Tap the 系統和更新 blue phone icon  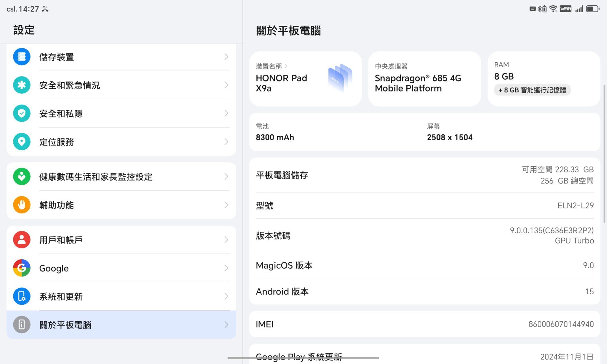22,296
